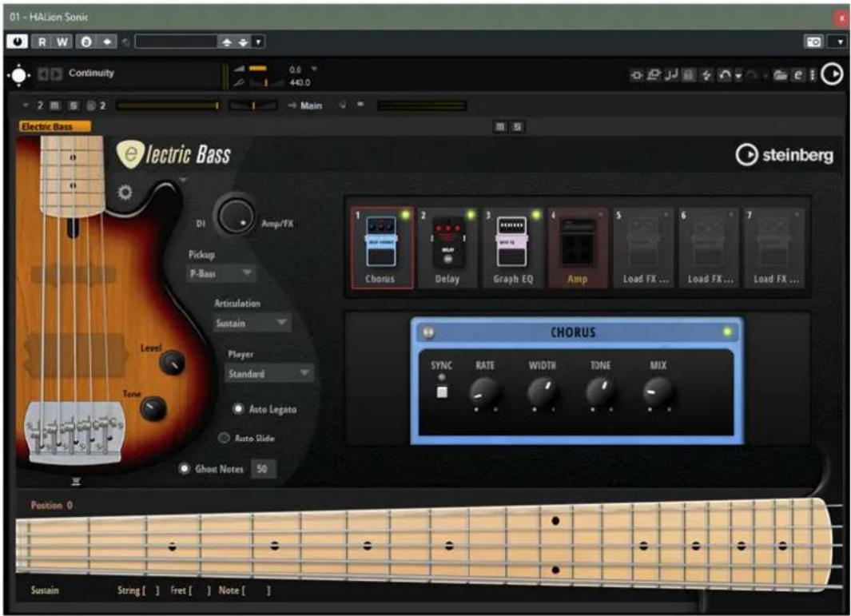Image resolution: width=851 pixels, height=616 pixels.
Task: Open the Player Standard dropdown
Action: pyautogui.click(x=268, y=373)
